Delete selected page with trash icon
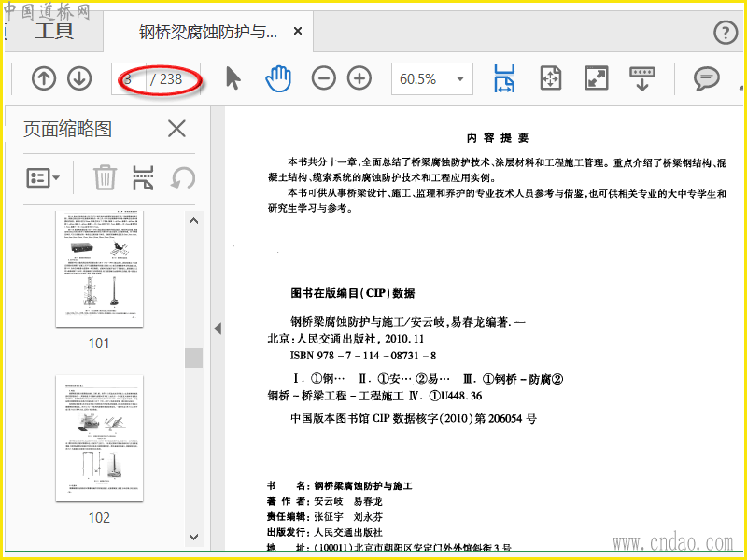 (105, 177)
